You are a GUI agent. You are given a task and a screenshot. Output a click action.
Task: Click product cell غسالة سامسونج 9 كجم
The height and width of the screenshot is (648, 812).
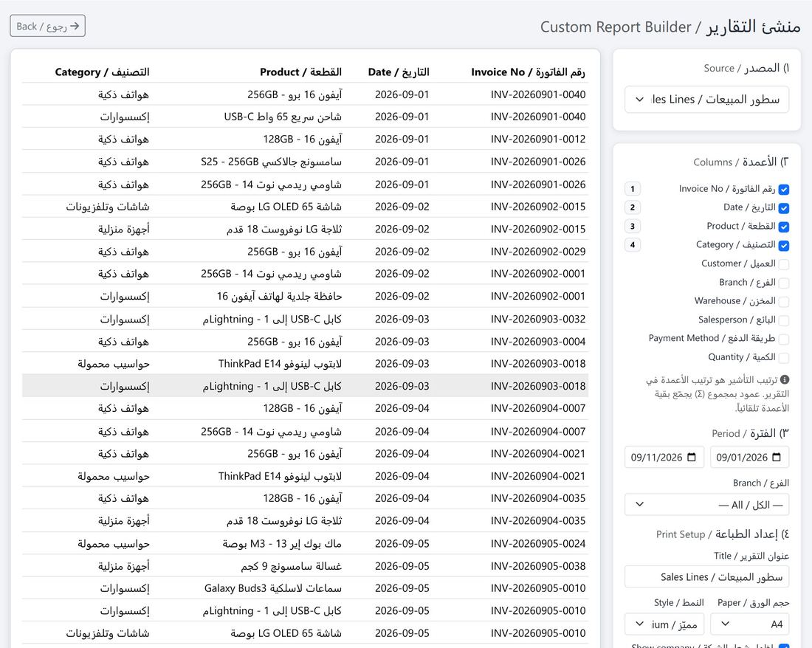(292, 566)
